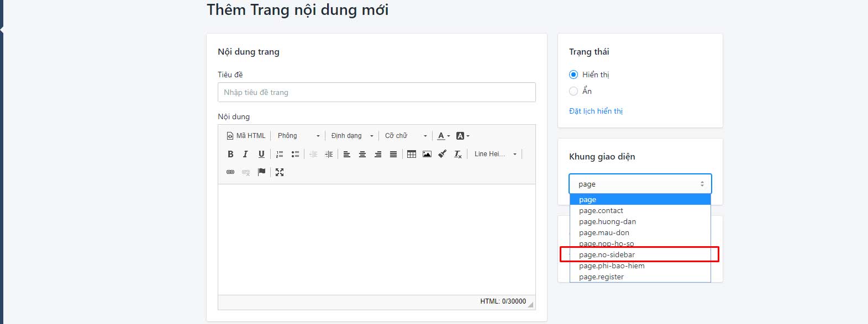Focus the Tiêu đề title input field
Image resolution: width=868 pixels, height=324 pixels.
(376, 92)
